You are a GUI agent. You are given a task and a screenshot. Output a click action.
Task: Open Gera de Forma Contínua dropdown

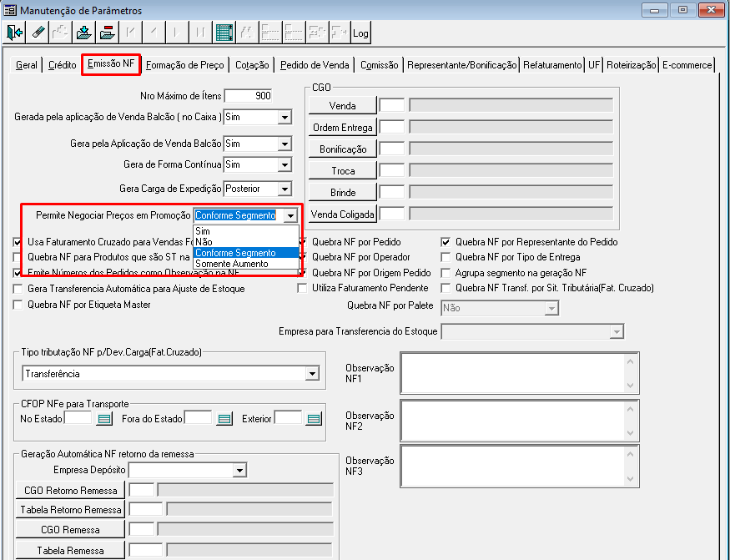coord(285,164)
